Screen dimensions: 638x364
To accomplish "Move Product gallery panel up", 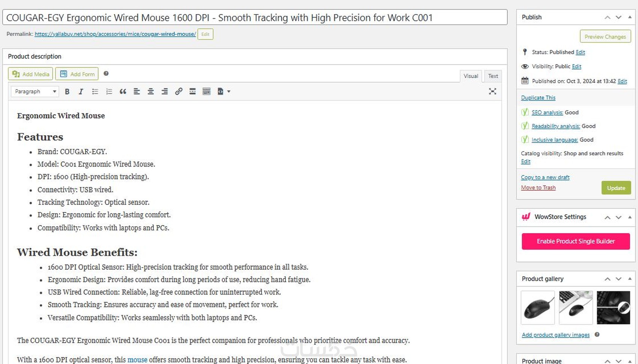I will 607,279.
